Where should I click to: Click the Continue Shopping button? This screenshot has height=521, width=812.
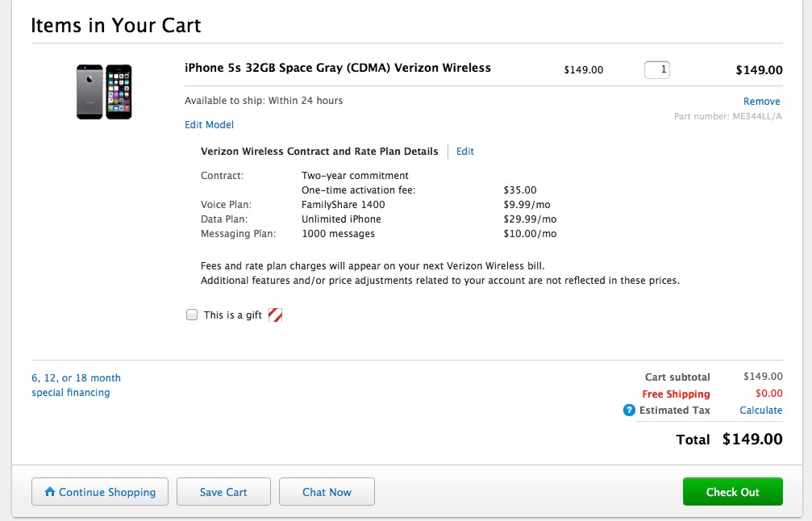pos(100,492)
